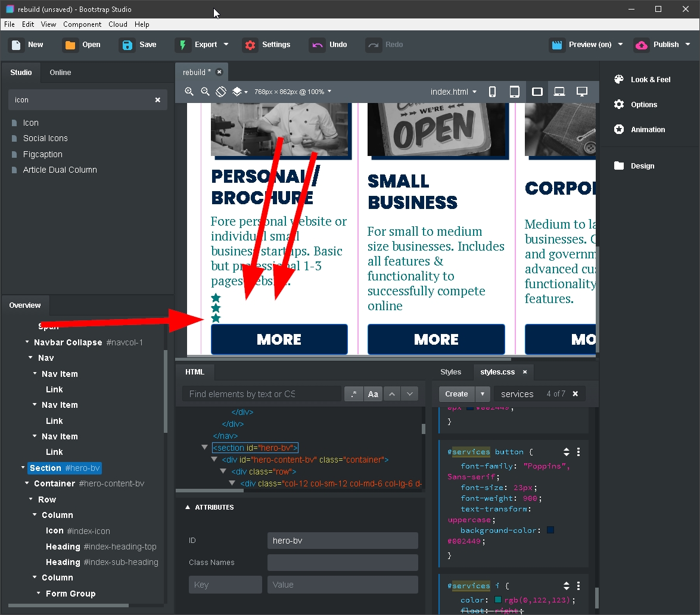Select the large laptop viewport
Viewport: 700px width, 615px height.
(559, 92)
